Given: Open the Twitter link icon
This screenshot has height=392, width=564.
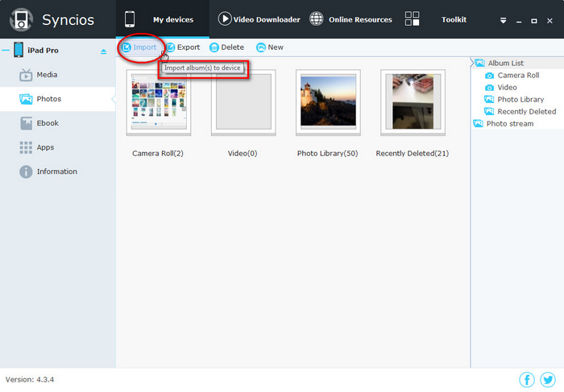Looking at the screenshot, I should click(x=548, y=379).
